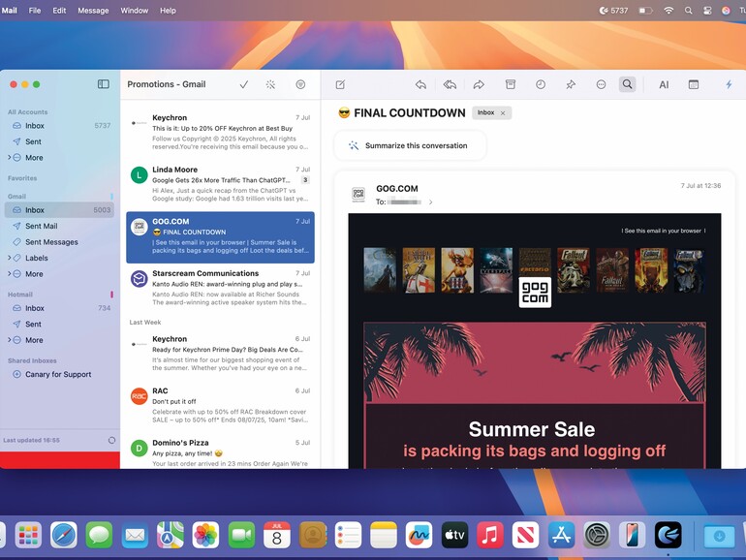This screenshot has height=560, width=746.
Task: Open the sparkle AI filter icon
Action: click(270, 84)
